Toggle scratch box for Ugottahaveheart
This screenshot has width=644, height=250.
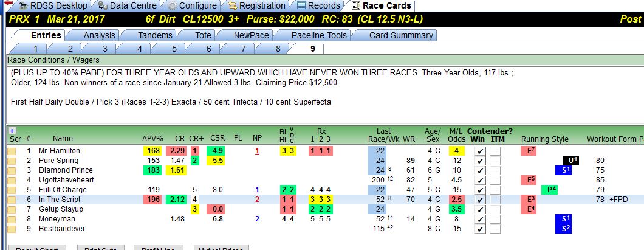[x=12, y=180]
